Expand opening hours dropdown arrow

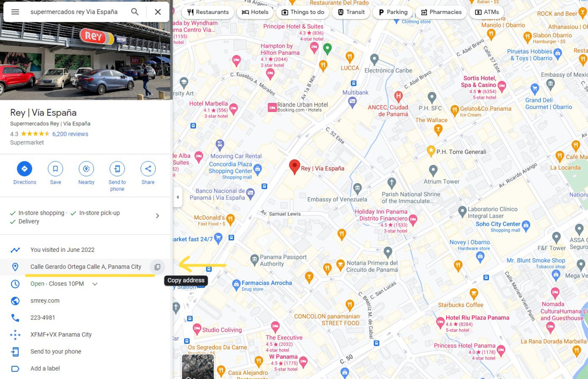95,284
